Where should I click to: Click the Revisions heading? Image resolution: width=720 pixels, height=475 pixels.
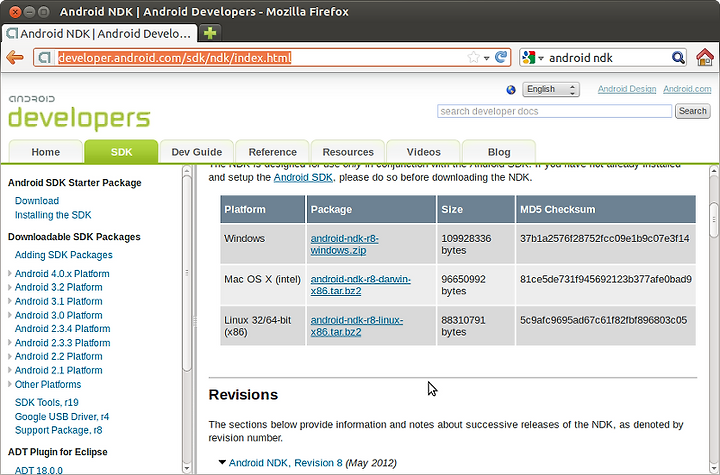click(x=243, y=395)
